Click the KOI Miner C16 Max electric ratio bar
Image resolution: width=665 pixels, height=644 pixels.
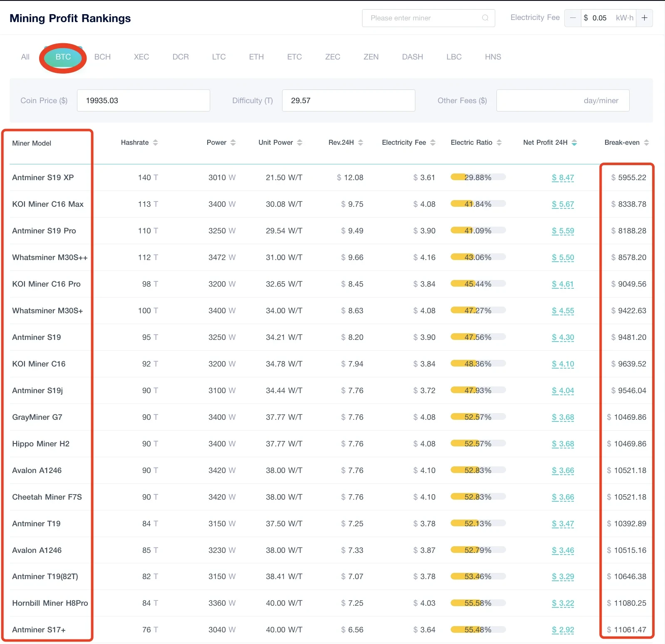[478, 204]
